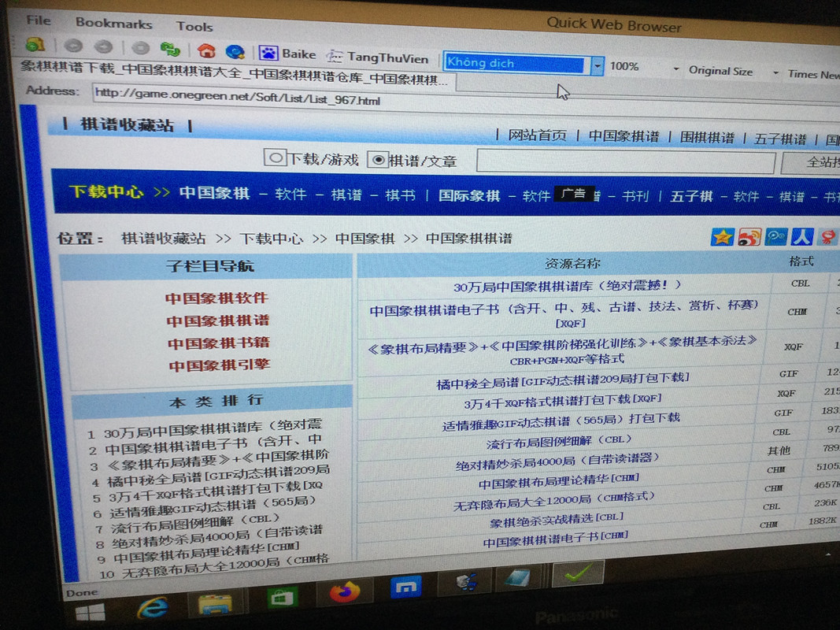Open Internet Explorer from taskbar
Screen dimensions: 840x630
(x=153, y=609)
